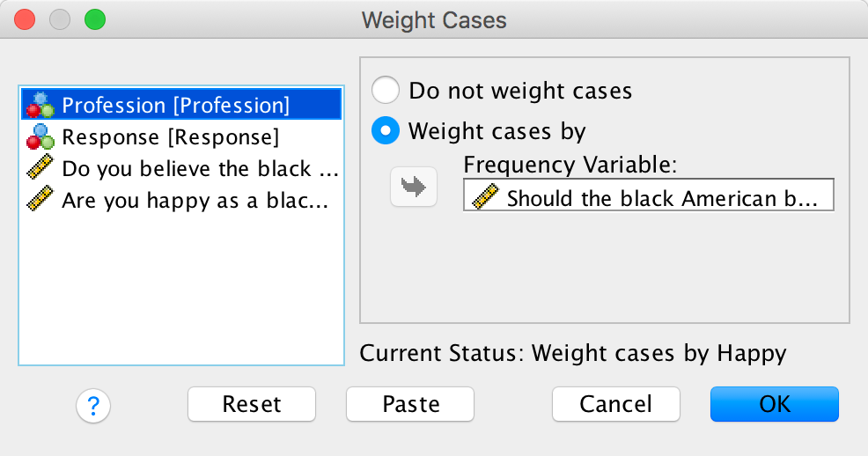Confirm weighting with the OK button

(x=775, y=404)
